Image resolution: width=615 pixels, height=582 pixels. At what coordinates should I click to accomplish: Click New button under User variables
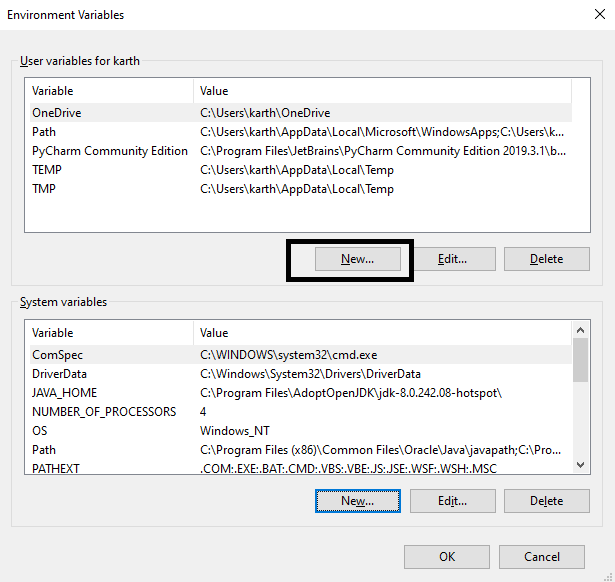tap(358, 259)
